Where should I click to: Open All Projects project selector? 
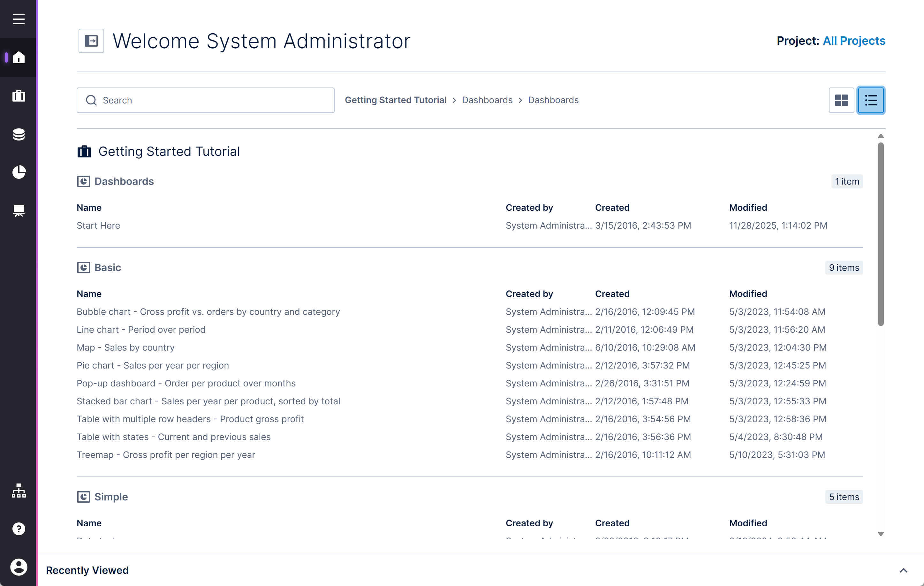click(854, 41)
